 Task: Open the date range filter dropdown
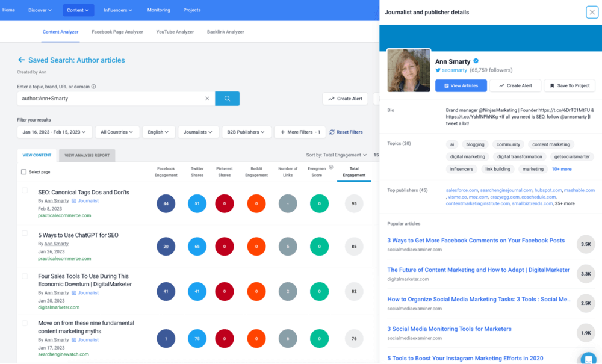(54, 132)
